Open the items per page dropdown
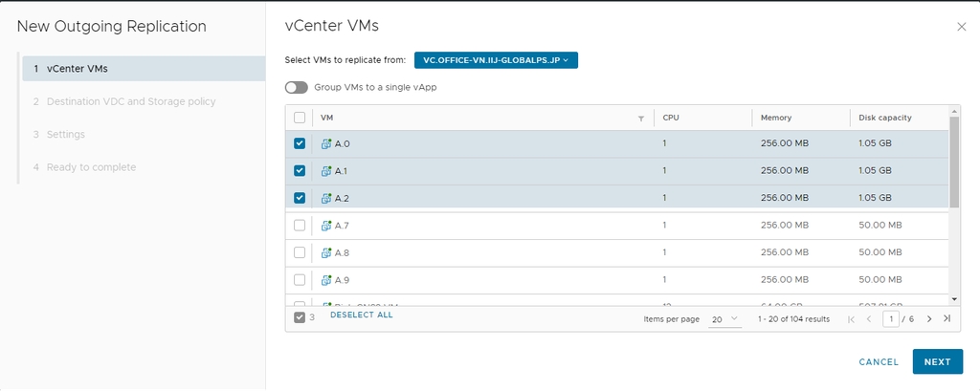This screenshot has height=391, width=980. coord(724,318)
